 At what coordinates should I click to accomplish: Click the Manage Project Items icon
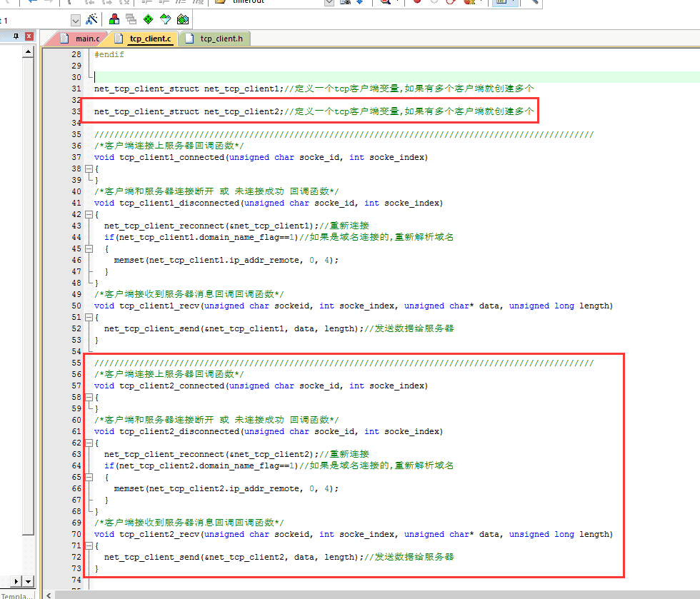pyautogui.click(x=114, y=19)
